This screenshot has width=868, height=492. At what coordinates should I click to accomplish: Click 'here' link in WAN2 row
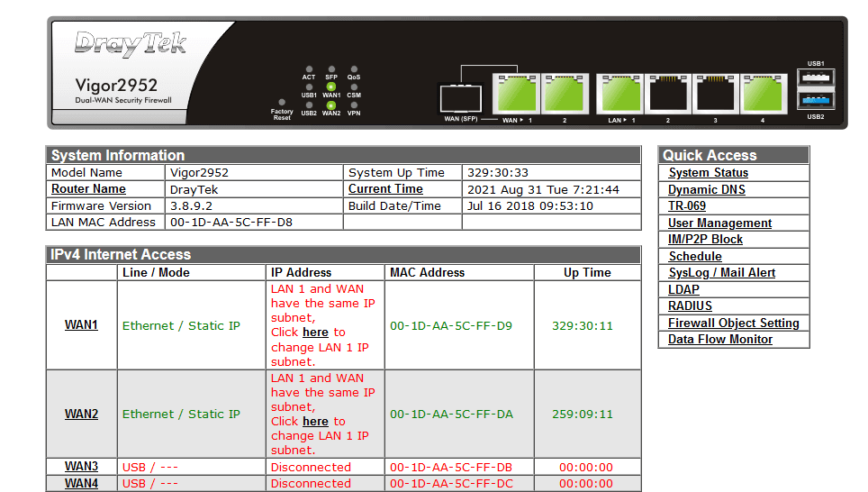[315, 422]
